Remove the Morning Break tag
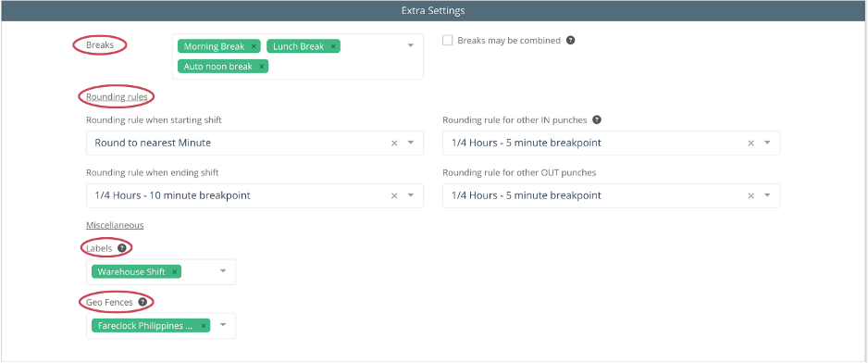 coord(254,46)
